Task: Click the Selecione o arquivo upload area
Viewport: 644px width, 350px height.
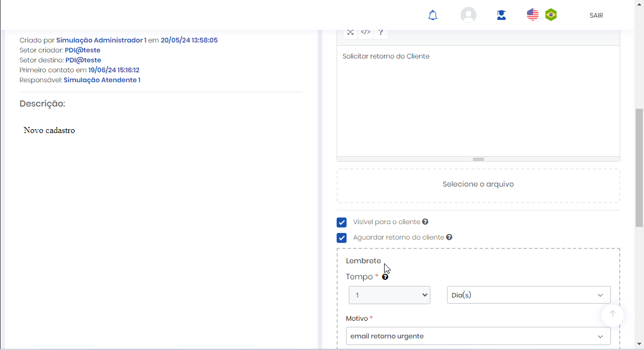Action: point(478,184)
